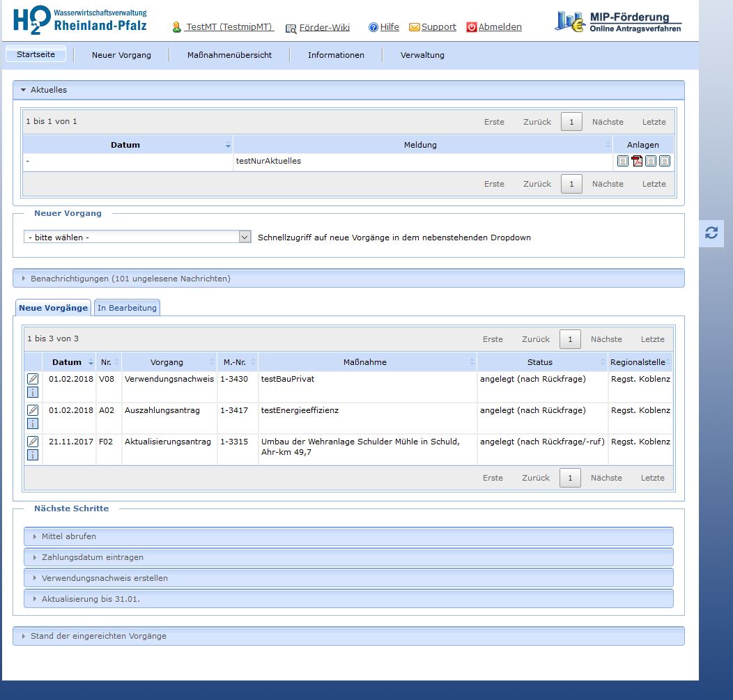
Task: Expand Verwendungsnachweis erstellen
Action: point(348,578)
